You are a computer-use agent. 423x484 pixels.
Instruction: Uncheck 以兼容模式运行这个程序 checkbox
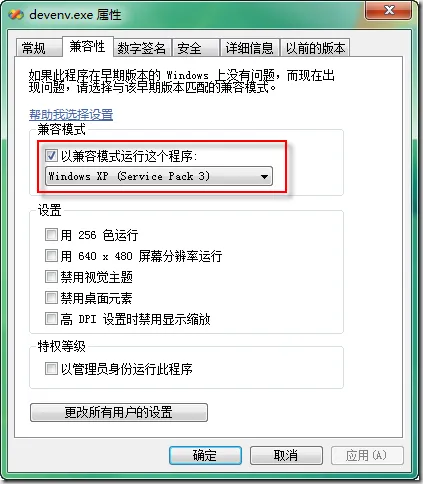(x=51, y=156)
